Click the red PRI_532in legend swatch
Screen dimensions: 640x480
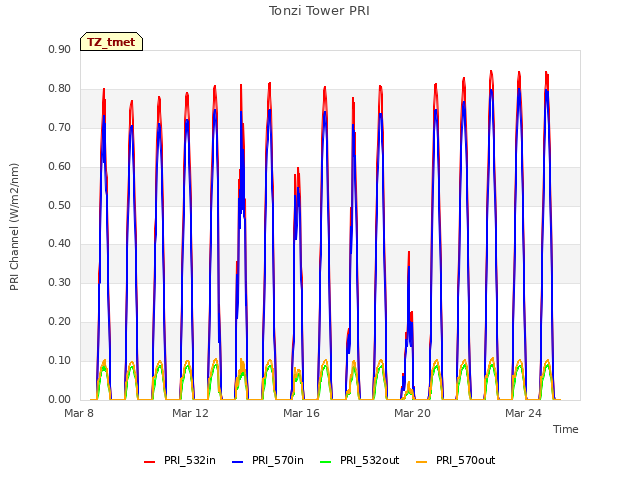click(x=149, y=462)
